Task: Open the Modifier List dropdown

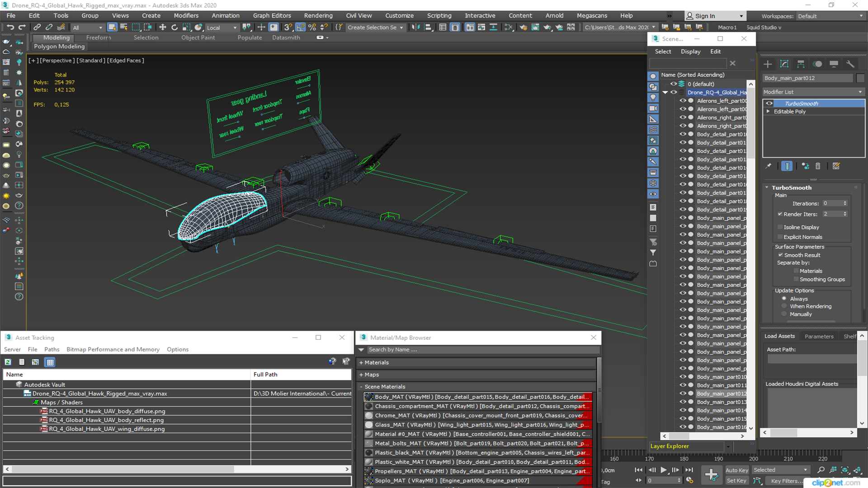Action: point(813,92)
